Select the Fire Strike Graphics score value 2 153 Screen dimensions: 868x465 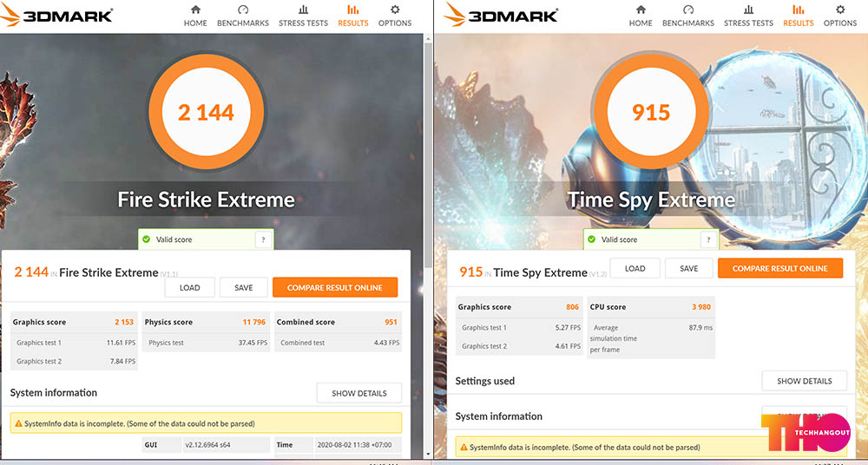[124, 322]
